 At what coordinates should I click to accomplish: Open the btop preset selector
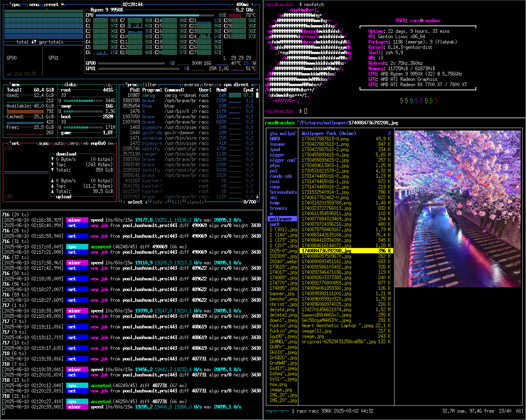tap(51, 5)
